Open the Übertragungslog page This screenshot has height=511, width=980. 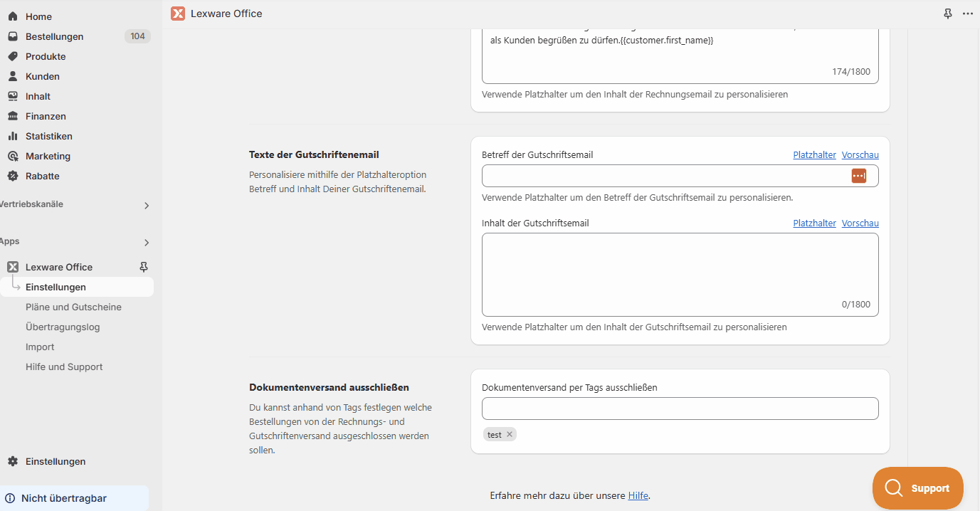click(63, 327)
